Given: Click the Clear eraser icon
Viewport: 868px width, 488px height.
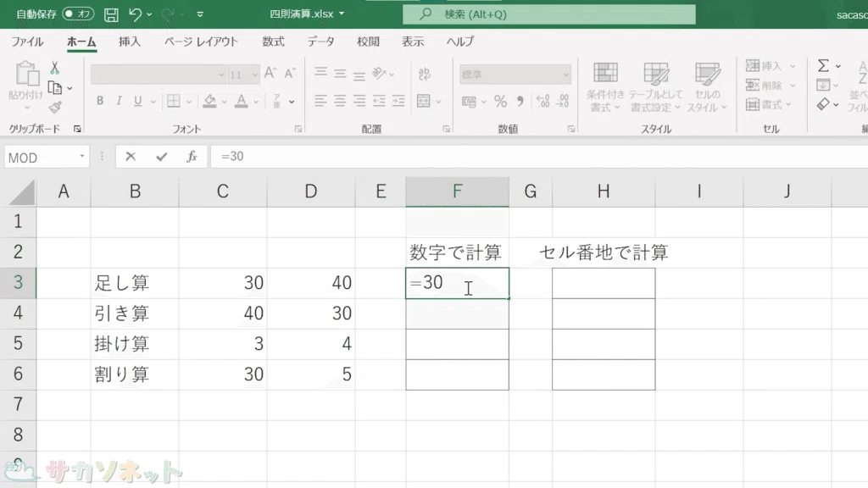Looking at the screenshot, I should pyautogui.click(x=823, y=104).
